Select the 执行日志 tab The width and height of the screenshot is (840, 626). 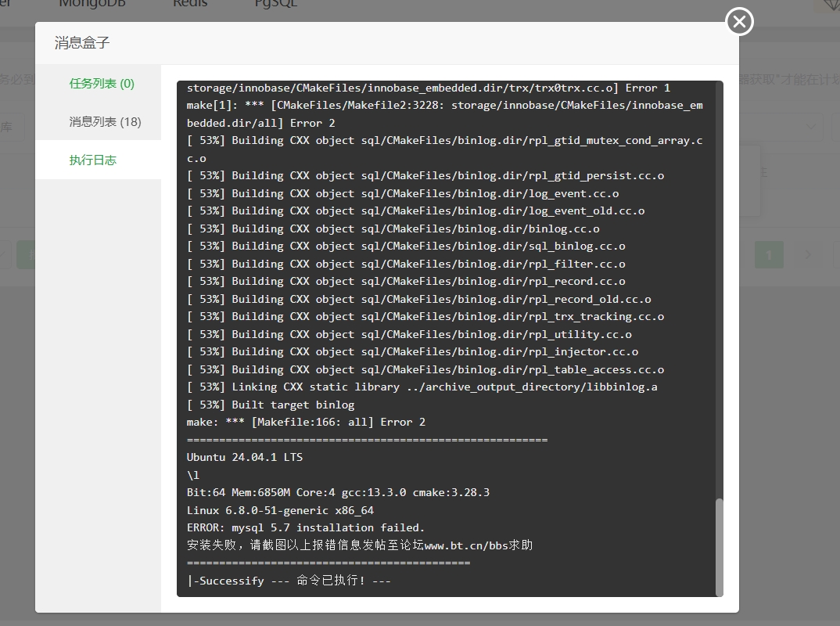(92, 160)
